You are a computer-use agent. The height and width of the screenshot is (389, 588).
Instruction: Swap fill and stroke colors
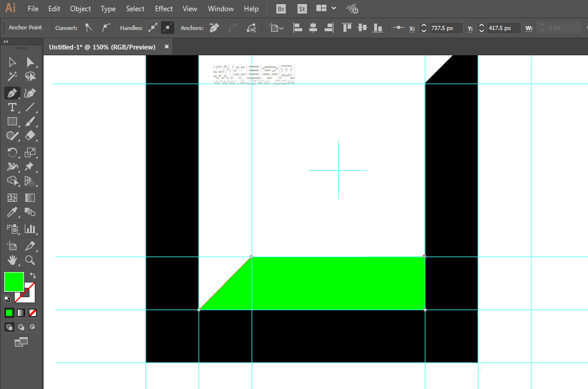click(x=33, y=275)
